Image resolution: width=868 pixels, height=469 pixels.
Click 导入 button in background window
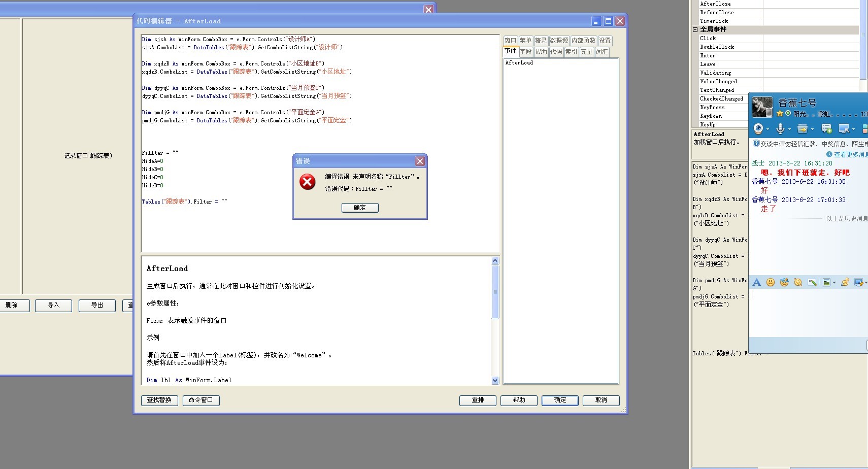[53, 305]
